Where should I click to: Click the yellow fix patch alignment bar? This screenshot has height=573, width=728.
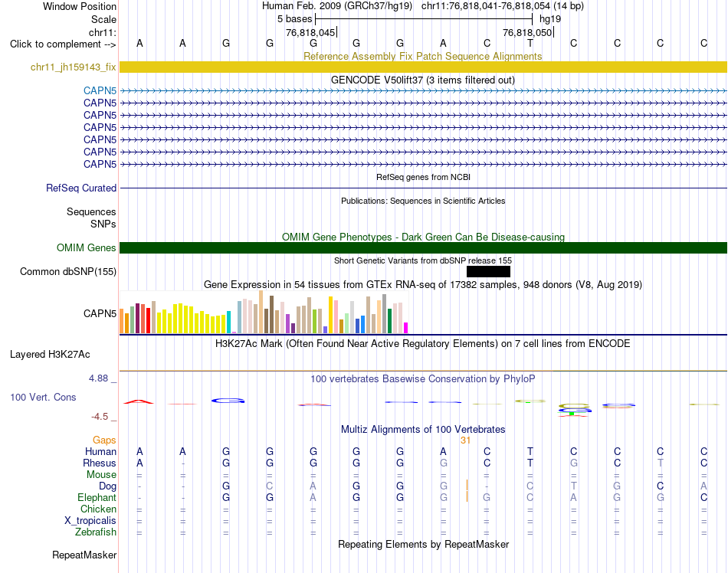[x=423, y=67]
